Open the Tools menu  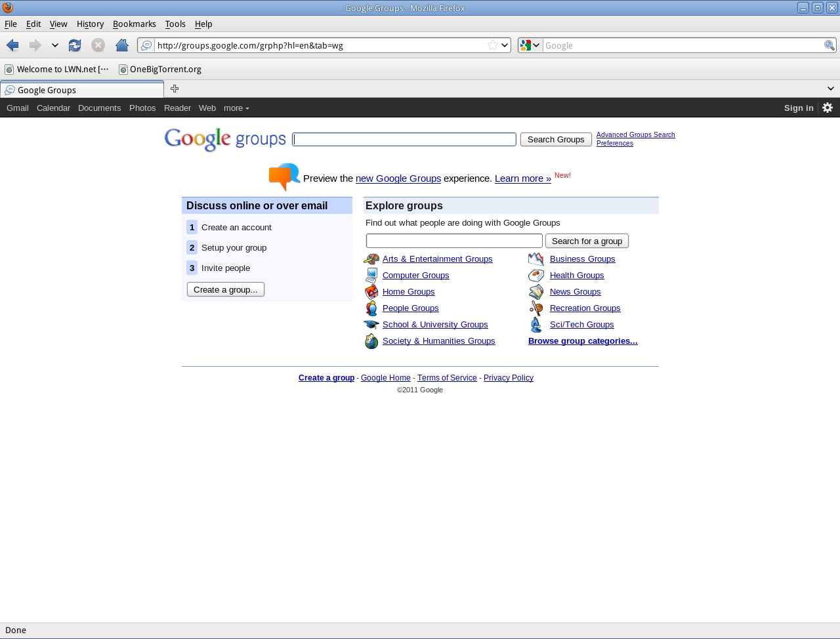click(175, 24)
